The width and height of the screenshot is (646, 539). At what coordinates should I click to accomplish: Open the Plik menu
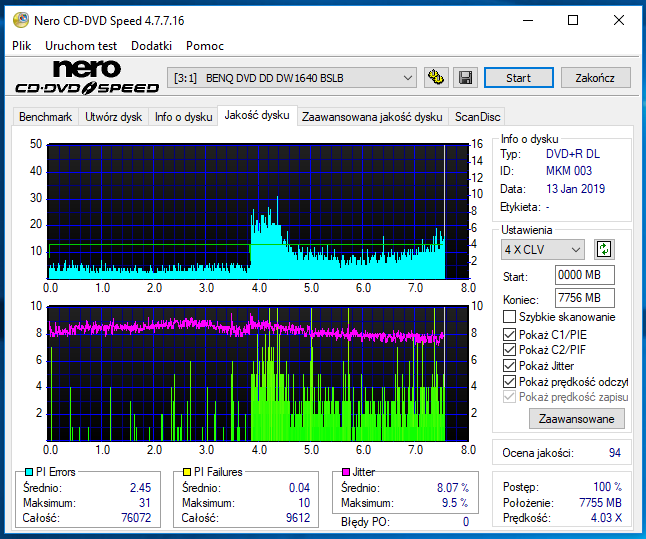[x=21, y=46]
